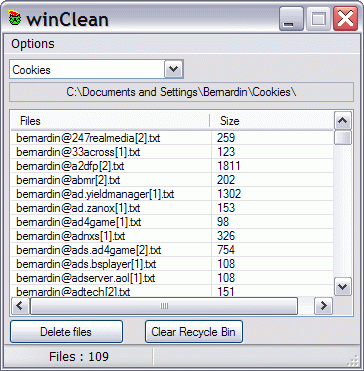Click size value 259
364x371 pixels.
pyautogui.click(x=226, y=138)
